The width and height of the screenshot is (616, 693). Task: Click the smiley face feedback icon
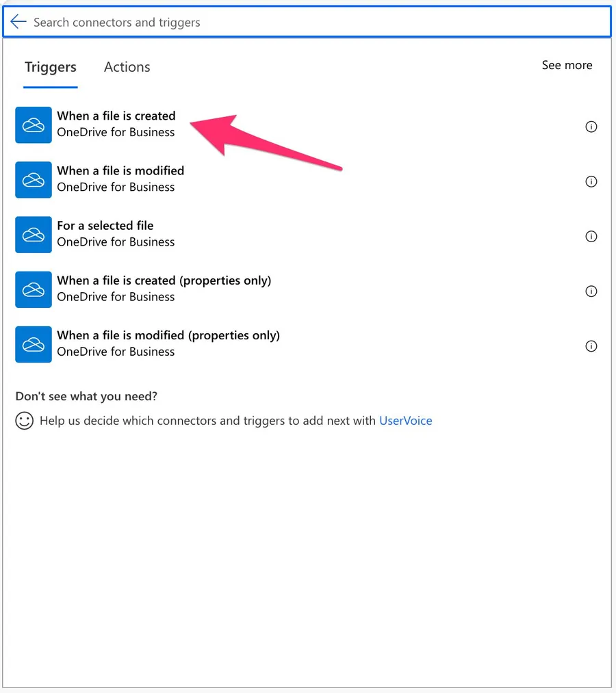pos(25,421)
